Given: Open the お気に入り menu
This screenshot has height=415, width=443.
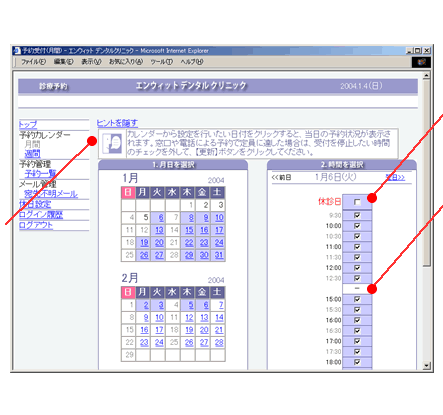Looking at the screenshot, I should 126,62.
